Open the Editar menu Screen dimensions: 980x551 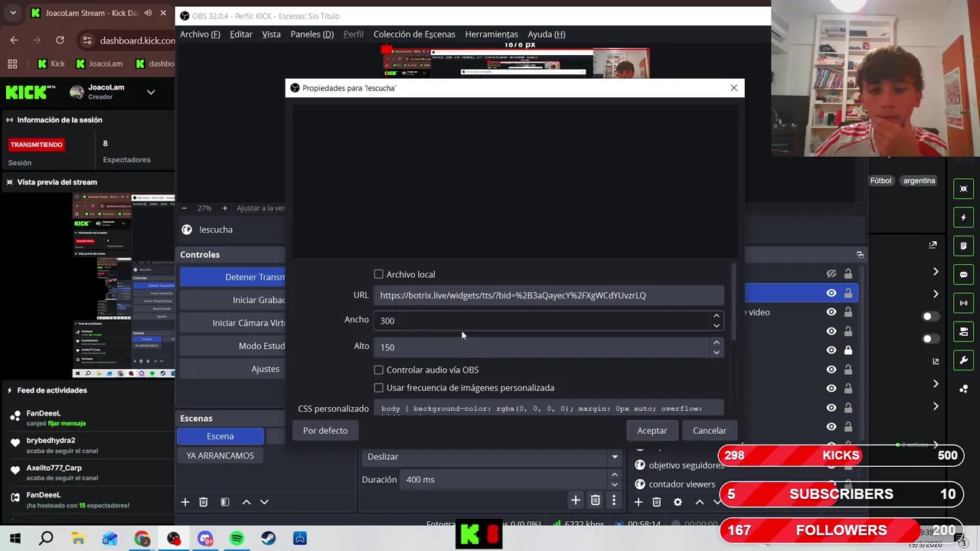(x=240, y=34)
